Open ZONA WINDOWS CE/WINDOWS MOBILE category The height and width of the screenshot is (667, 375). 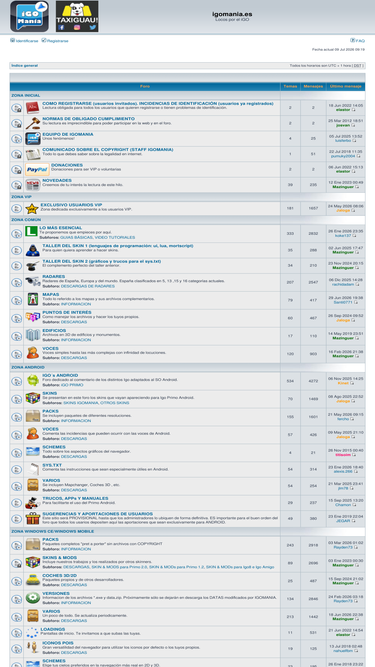[53, 531]
